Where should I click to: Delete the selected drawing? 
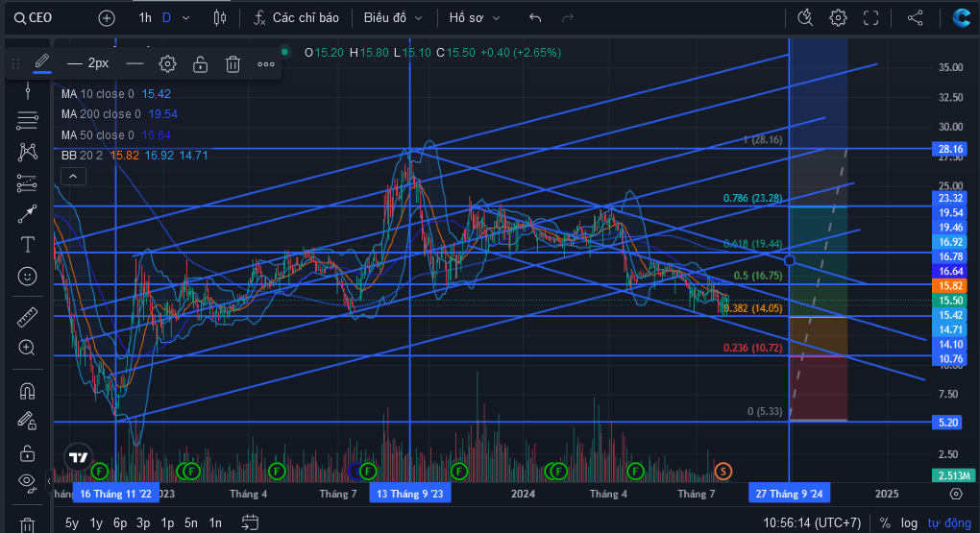coord(233,63)
